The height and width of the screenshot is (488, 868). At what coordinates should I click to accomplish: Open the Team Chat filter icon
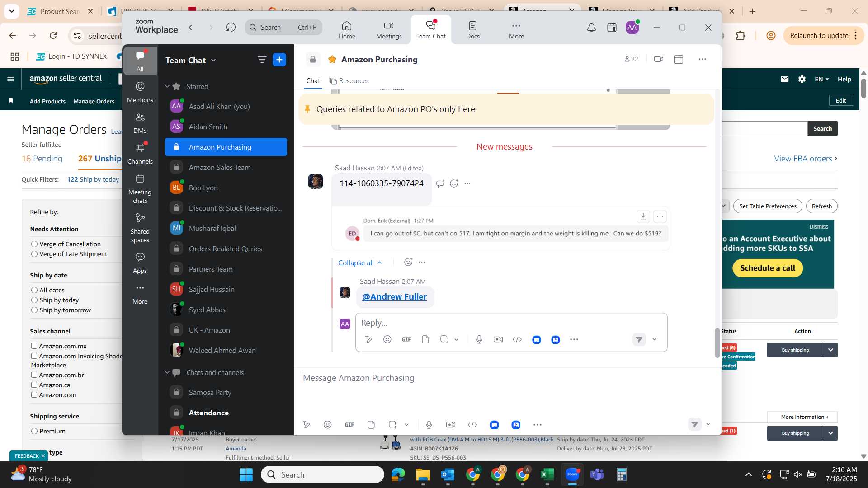tap(262, 60)
